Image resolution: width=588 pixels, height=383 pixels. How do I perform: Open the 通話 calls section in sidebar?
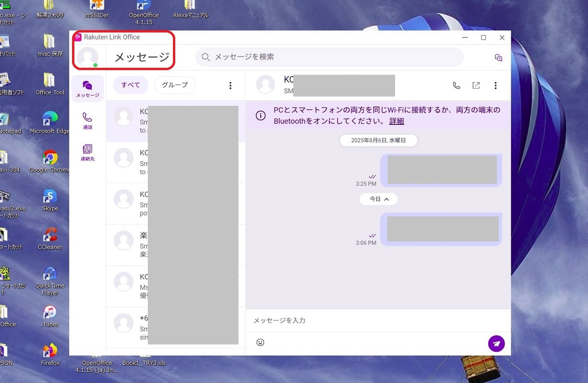(x=87, y=121)
